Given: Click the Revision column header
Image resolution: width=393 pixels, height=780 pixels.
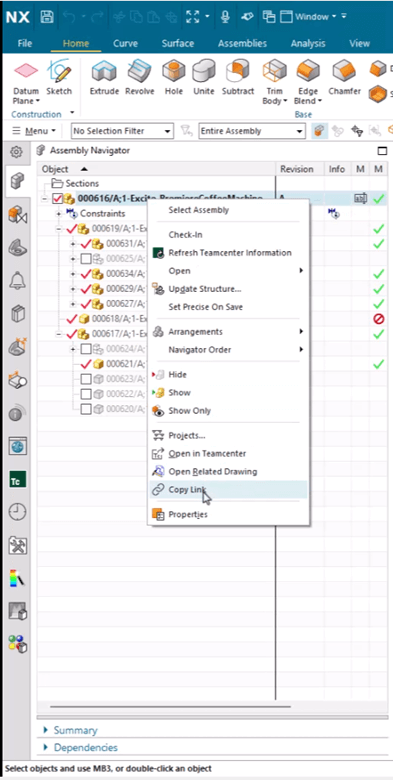Looking at the screenshot, I should [x=300, y=169].
